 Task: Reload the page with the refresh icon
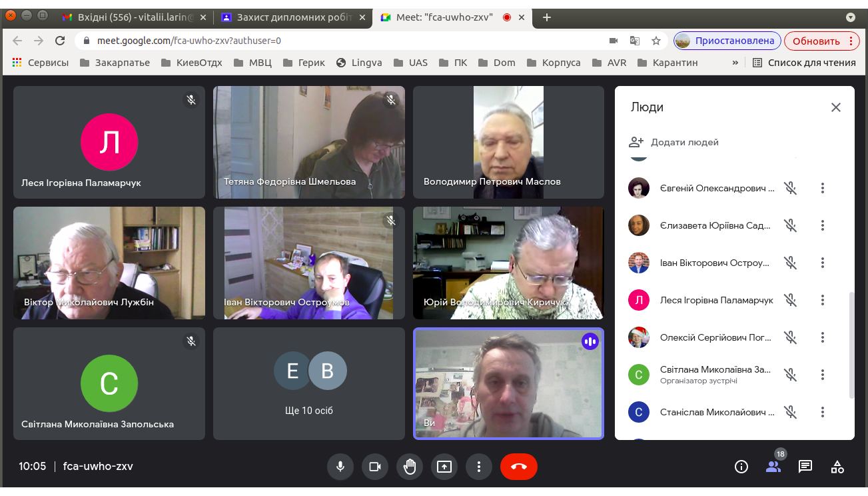pos(60,41)
